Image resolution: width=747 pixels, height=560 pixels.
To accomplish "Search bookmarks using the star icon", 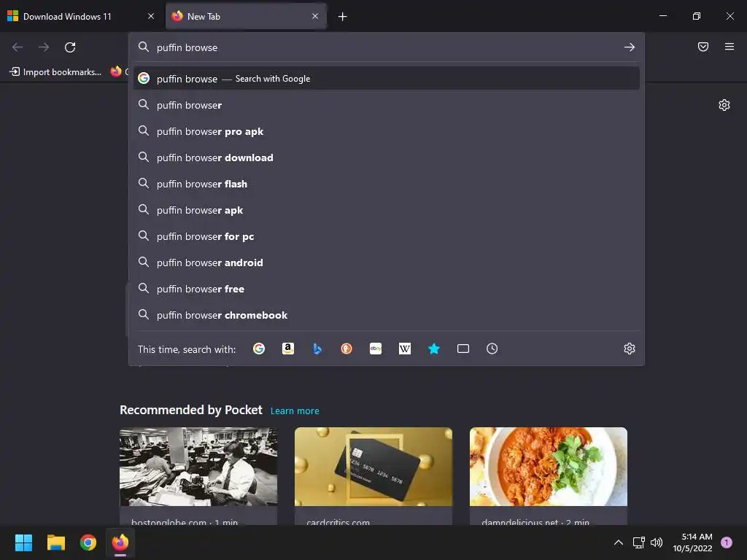I will pos(434,349).
